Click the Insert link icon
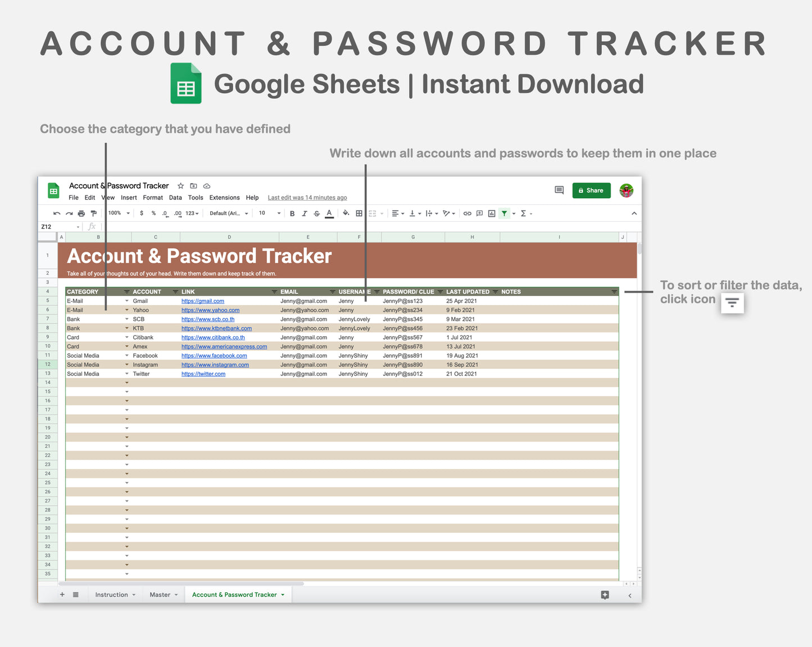The width and height of the screenshot is (812, 647). click(x=467, y=213)
